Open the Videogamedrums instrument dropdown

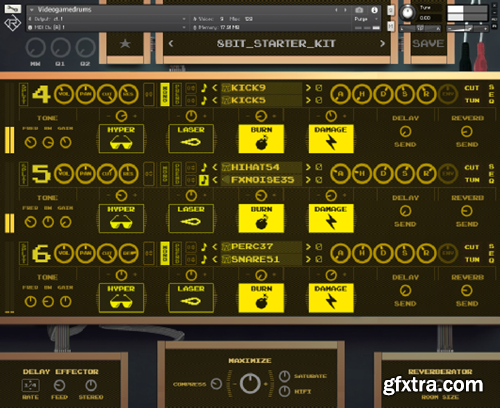pyautogui.click(x=32, y=10)
